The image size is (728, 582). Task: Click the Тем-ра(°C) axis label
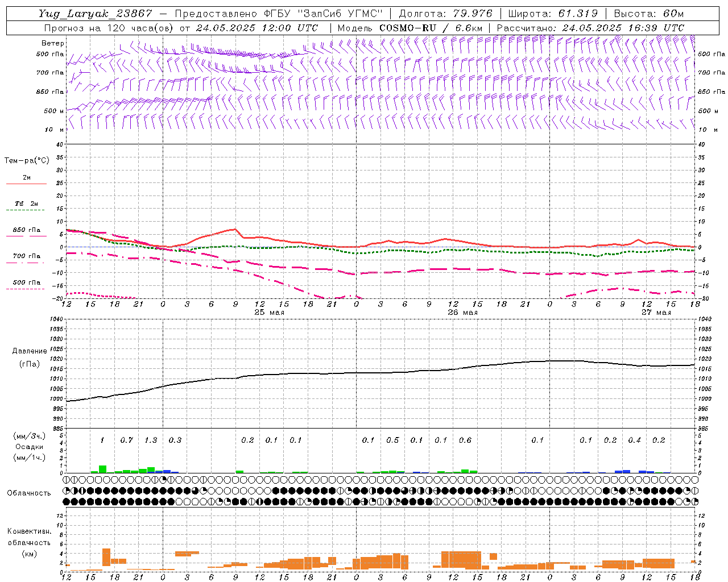click(x=27, y=161)
